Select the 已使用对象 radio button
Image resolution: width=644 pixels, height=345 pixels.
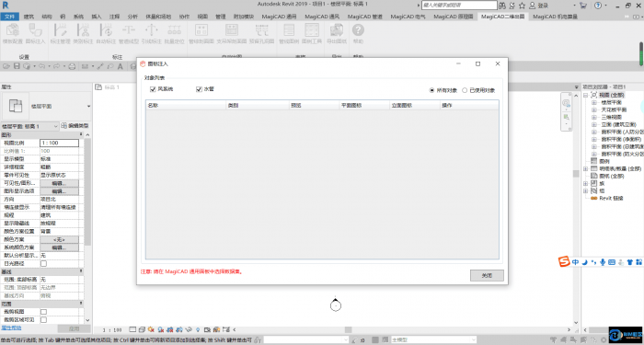(x=465, y=90)
